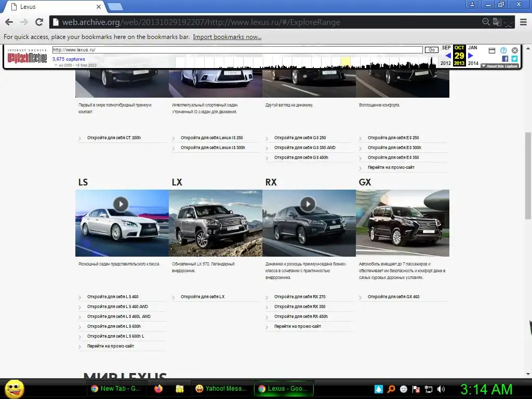Screen dimensions: 532x399
Task: Click the GX car thumbnail image
Action: (403, 223)
